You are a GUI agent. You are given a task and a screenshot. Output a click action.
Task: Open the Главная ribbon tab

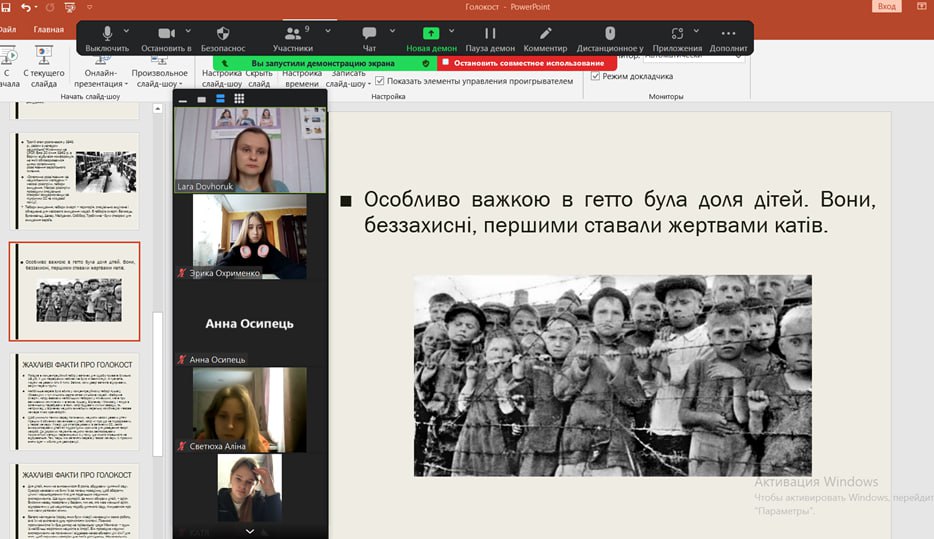click(x=48, y=29)
